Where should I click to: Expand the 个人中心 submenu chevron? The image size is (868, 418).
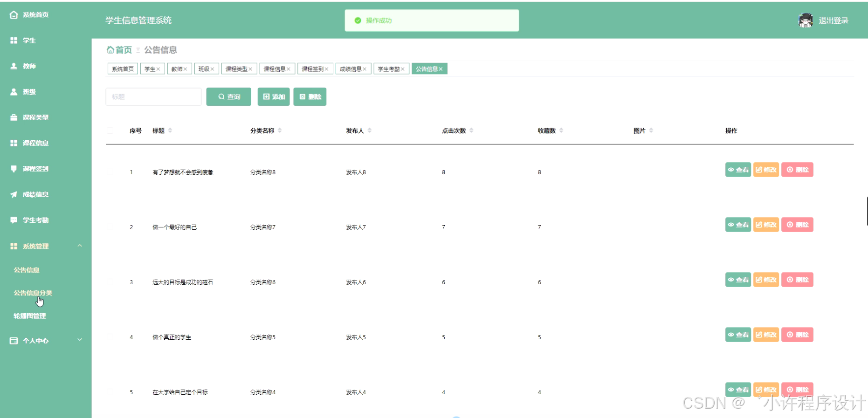click(x=80, y=340)
